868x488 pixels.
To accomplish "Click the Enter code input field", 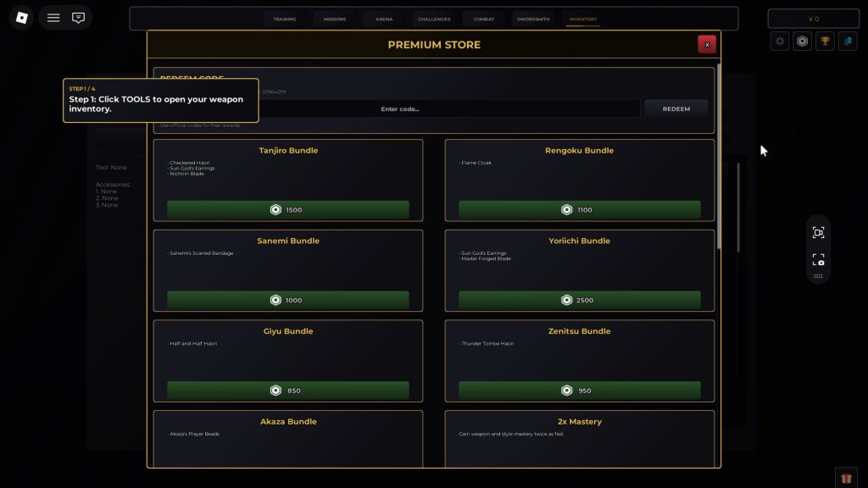I will [400, 108].
